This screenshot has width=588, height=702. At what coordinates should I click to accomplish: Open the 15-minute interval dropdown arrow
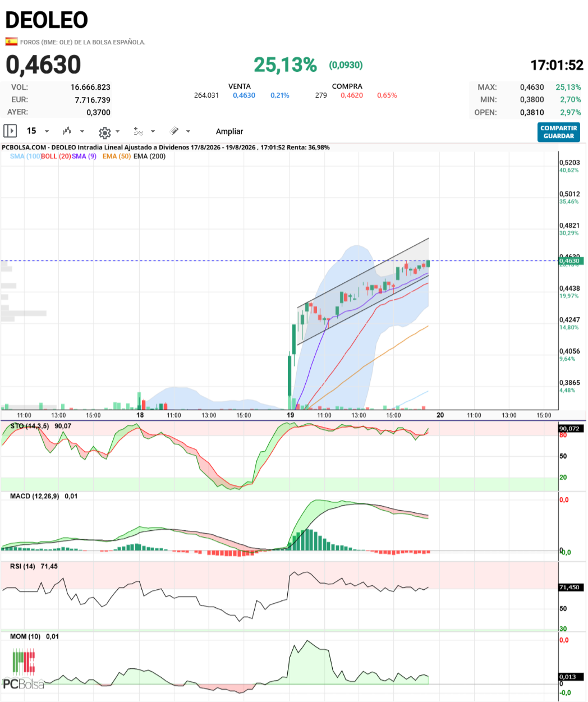pyautogui.click(x=47, y=131)
